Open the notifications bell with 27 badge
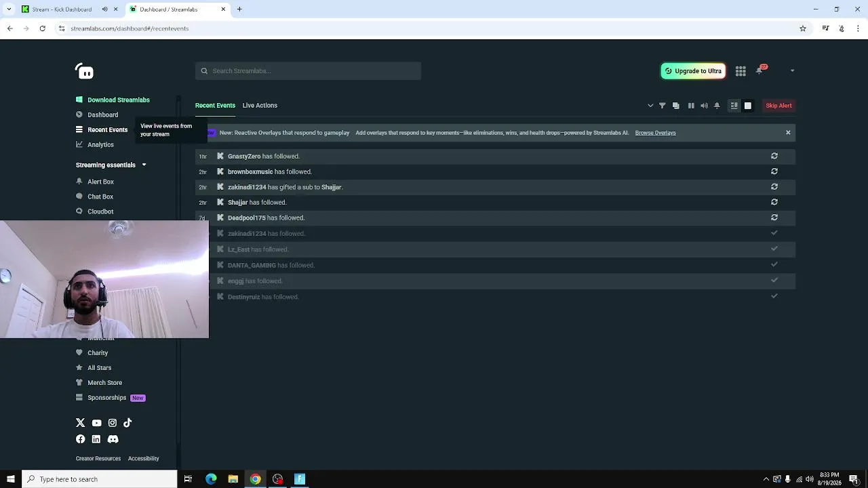Viewport: 868px width, 488px height. click(x=759, y=70)
